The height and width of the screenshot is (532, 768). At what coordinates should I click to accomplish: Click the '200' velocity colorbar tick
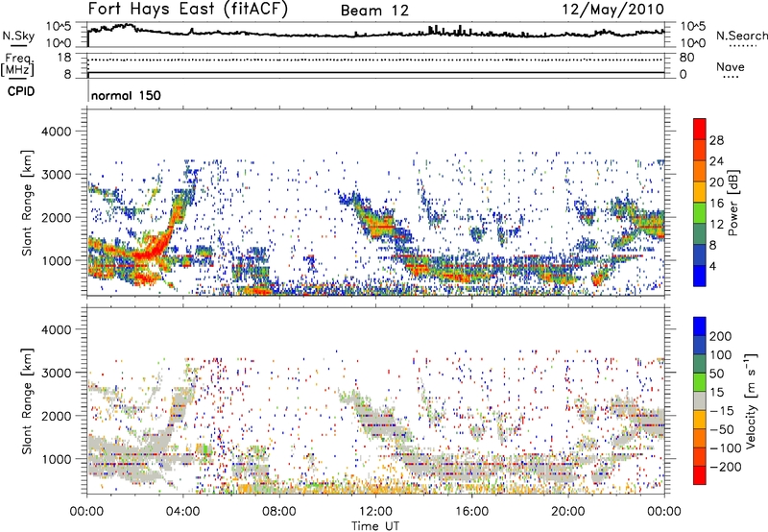pyautogui.click(x=721, y=336)
